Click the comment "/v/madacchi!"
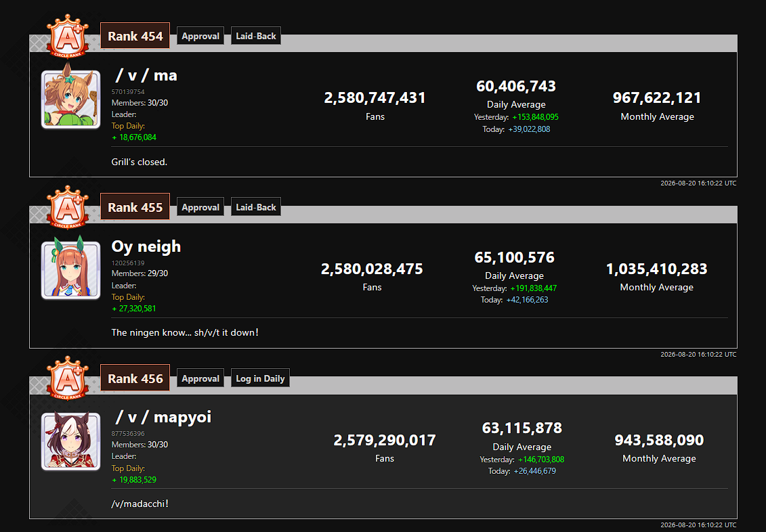 point(140,504)
